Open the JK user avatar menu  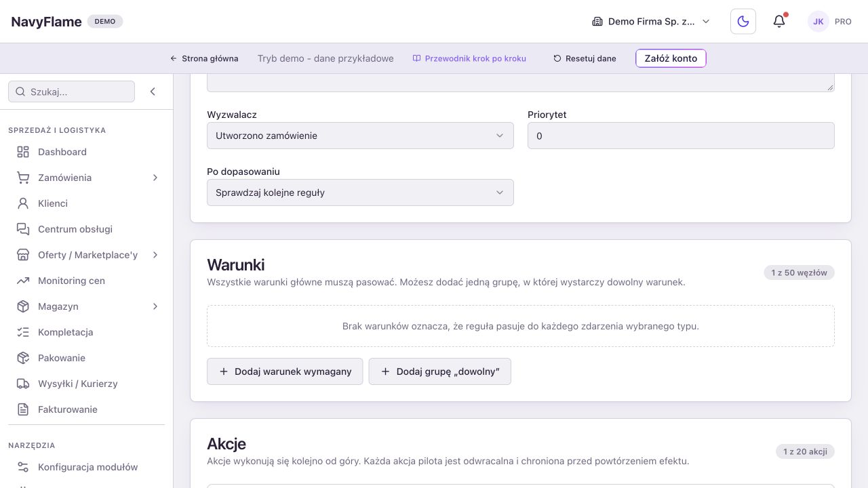click(818, 22)
